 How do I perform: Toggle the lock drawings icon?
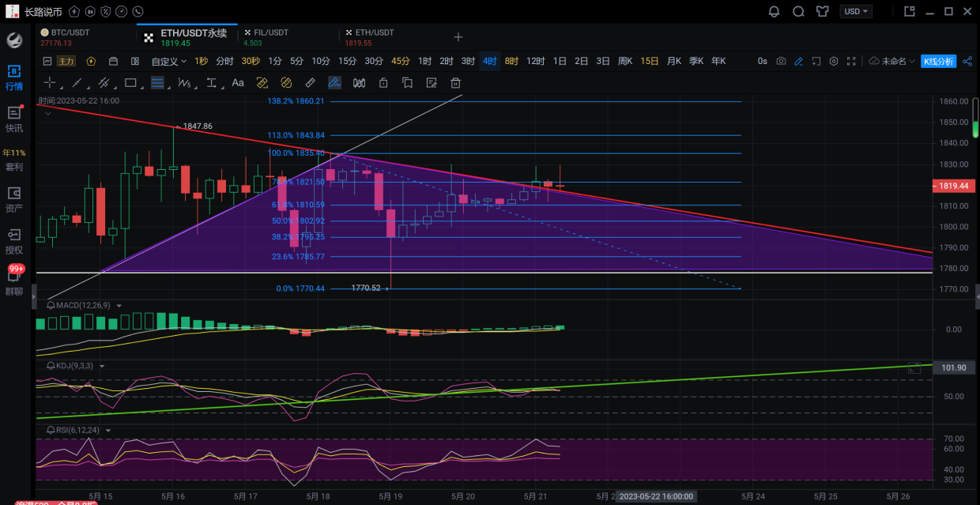pos(383,82)
